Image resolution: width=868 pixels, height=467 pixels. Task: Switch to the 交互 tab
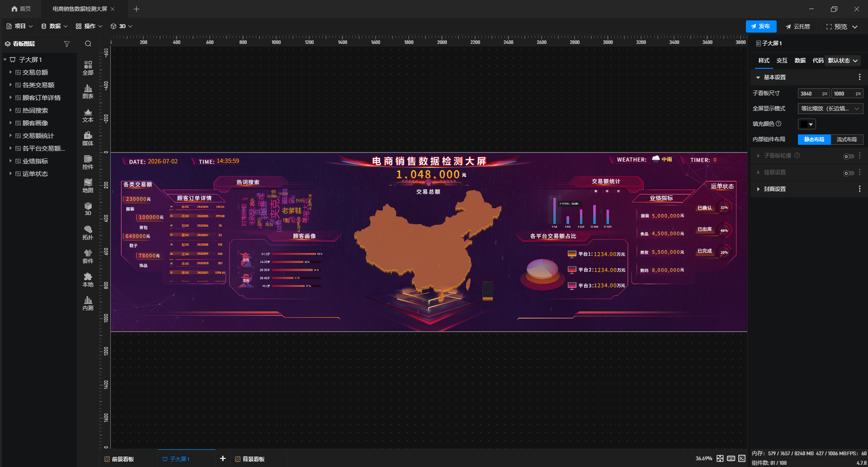[x=782, y=60]
